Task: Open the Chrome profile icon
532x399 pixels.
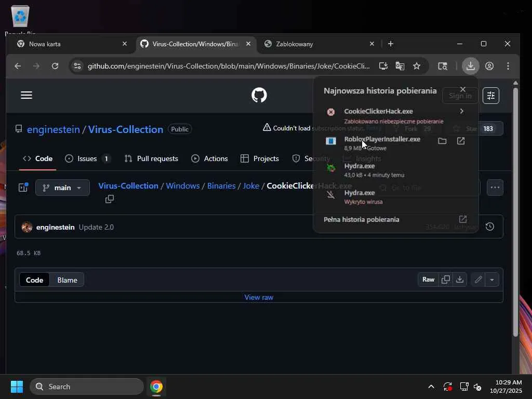Action: tap(489, 66)
